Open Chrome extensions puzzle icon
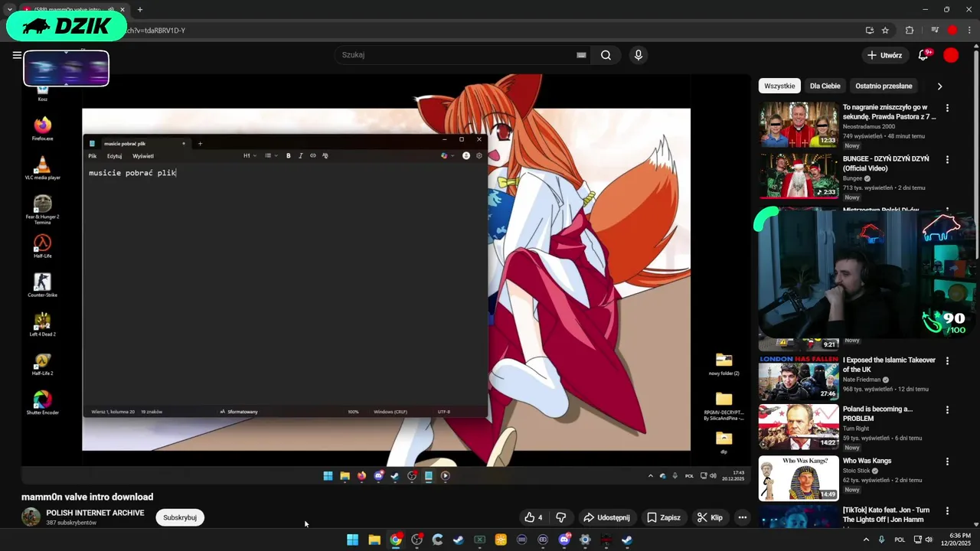 point(910,31)
